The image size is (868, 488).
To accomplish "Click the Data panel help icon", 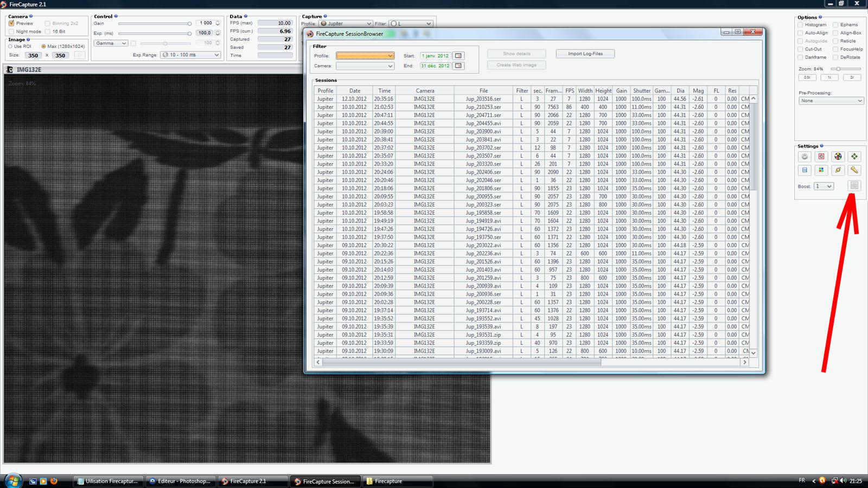I will click(246, 16).
